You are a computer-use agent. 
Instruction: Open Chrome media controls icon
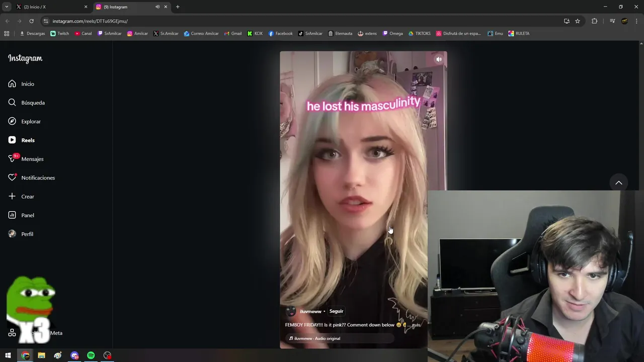coord(612,21)
